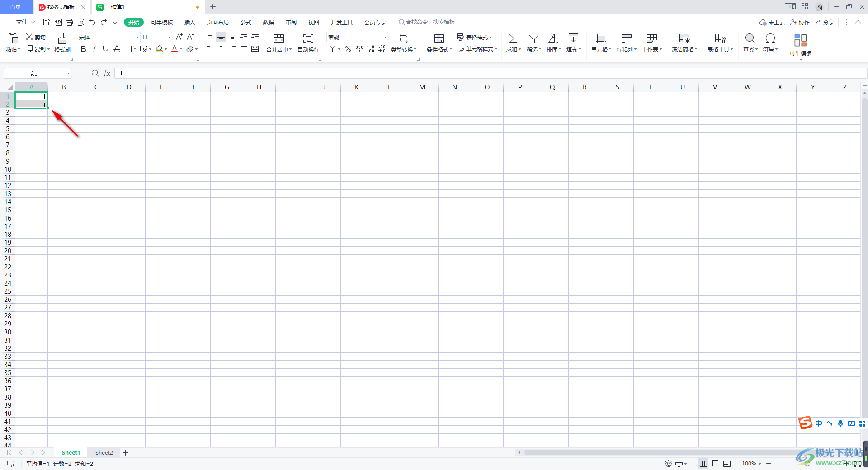Expand the Filter (筛选) dropdown

(540, 49)
